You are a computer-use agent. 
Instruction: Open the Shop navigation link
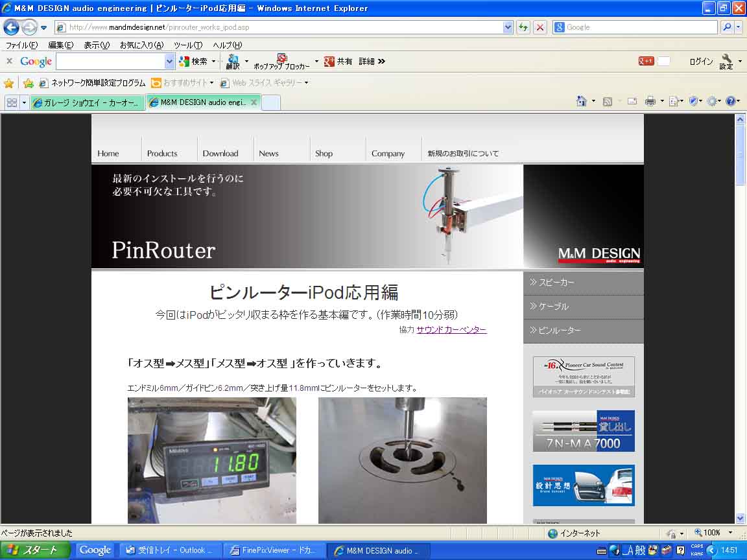[x=324, y=154]
